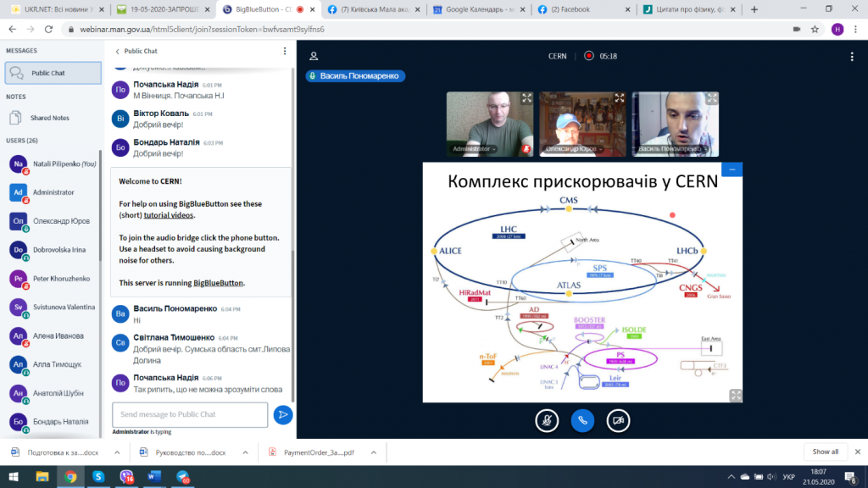Expand options for Подготовка docx download
868x488 pixels.
(117, 452)
